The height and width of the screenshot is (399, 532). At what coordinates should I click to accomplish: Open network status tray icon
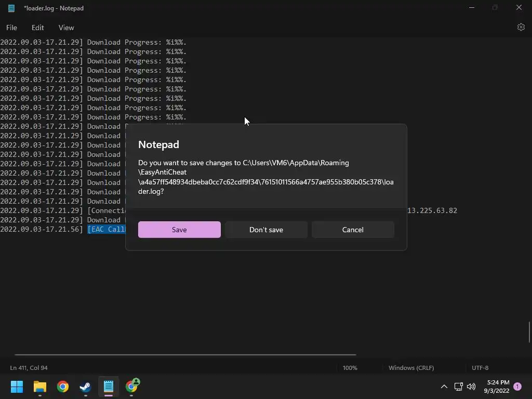point(458,387)
